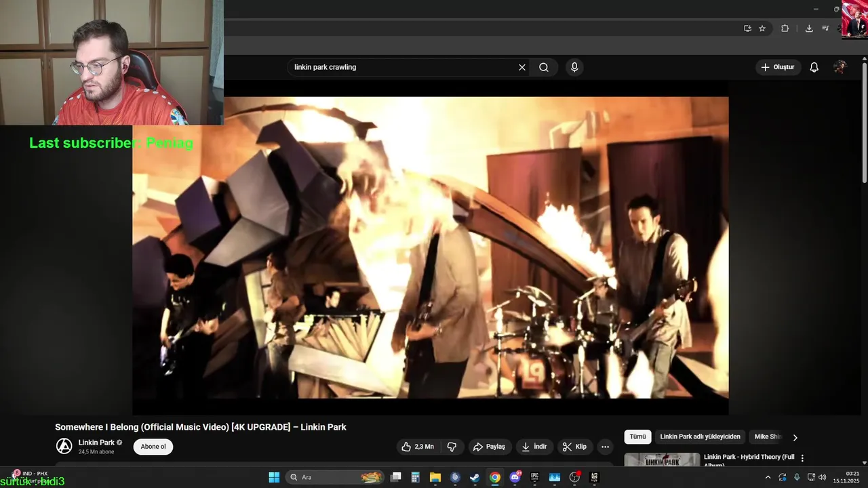This screenshot has height=488, width=868.
Task: Open volume control in system tray
Action: point(823,477)
